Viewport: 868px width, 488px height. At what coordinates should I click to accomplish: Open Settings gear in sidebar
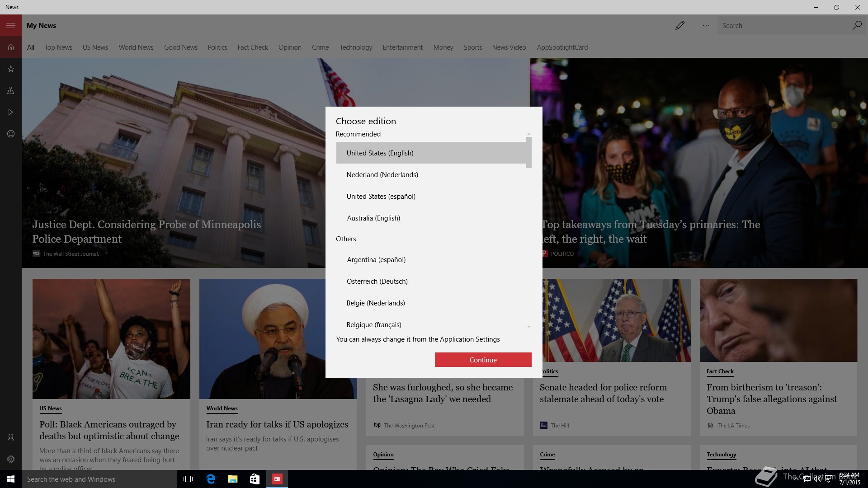click(11, 459)
